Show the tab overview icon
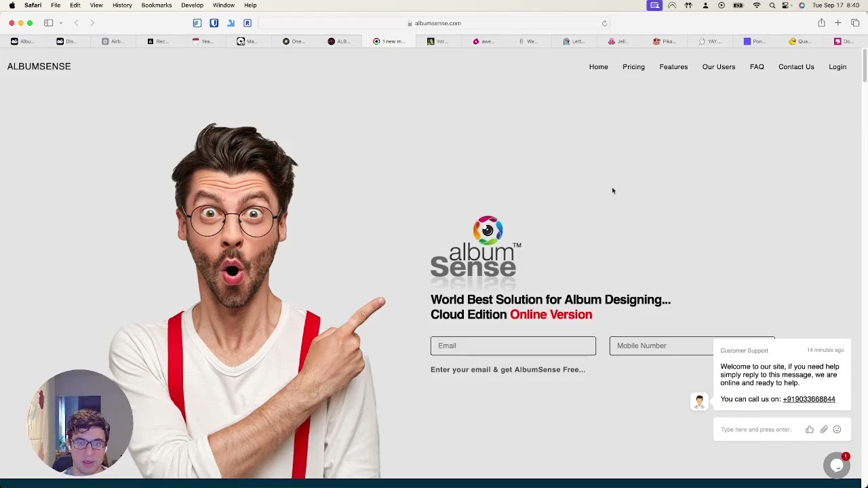The width and height of the screenshot is (868, 488). pyautogui.click(x=855, y=23)
